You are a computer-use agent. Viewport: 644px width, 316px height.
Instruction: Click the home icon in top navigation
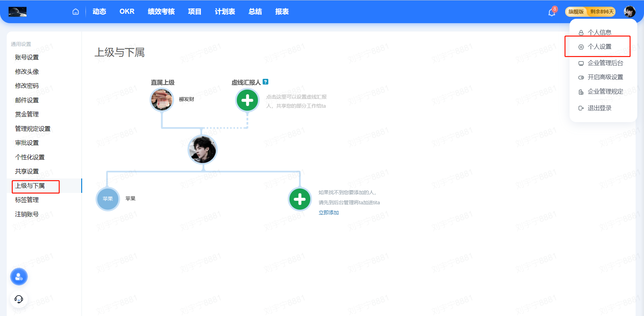pos(75,12)
